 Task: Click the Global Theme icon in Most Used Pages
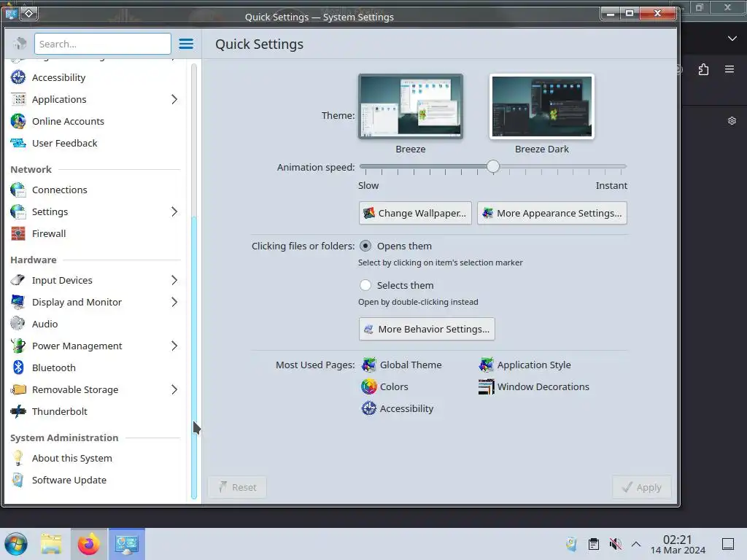click(x=368, y=365)
